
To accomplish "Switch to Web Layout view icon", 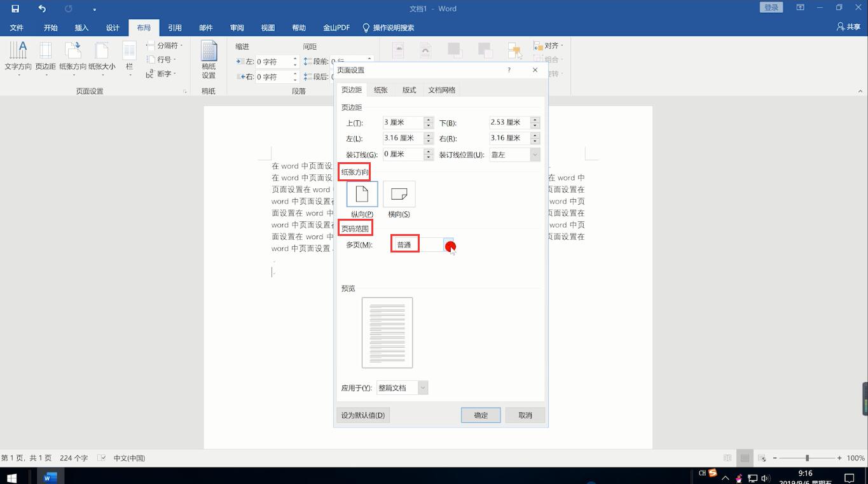I will [x=762, y=458].
